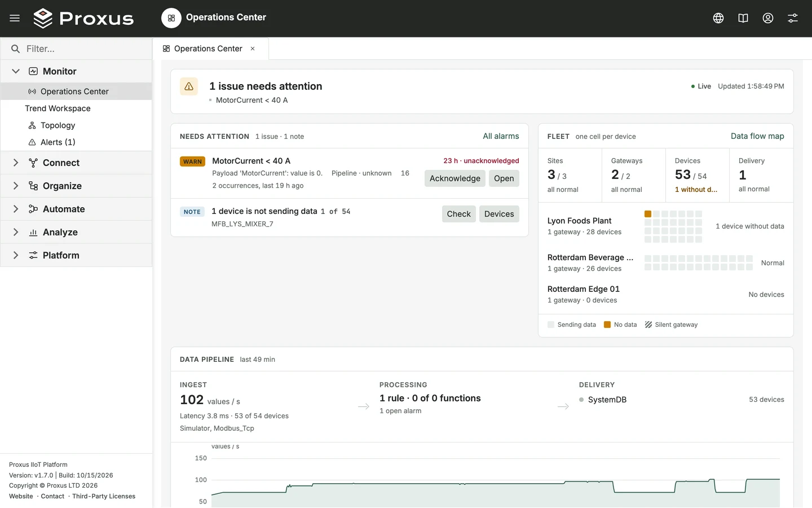Open the documentation book icon
812x508 pixels.
coord(743,18)
